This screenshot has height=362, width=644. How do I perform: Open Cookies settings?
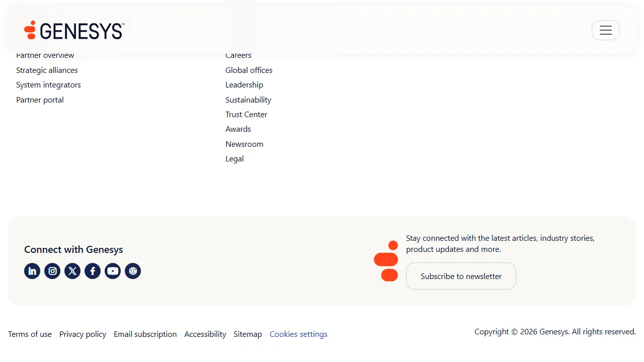298,334
